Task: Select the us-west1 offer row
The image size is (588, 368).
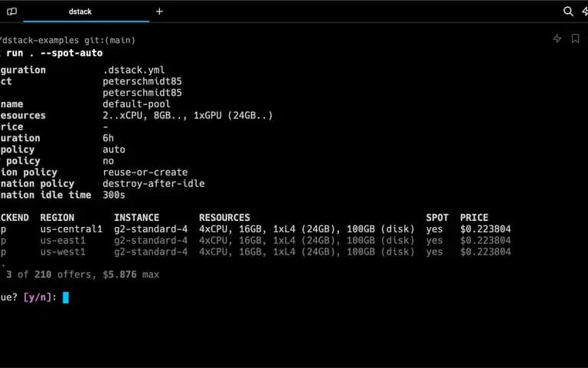Action: pyautogui.click(x=256, y=251)
